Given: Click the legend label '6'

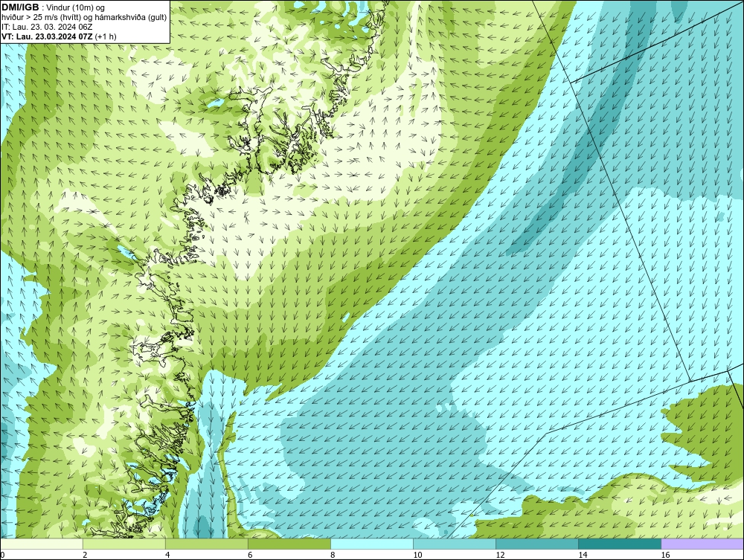Looking at the screenshot, I should (x=250, y=555).
